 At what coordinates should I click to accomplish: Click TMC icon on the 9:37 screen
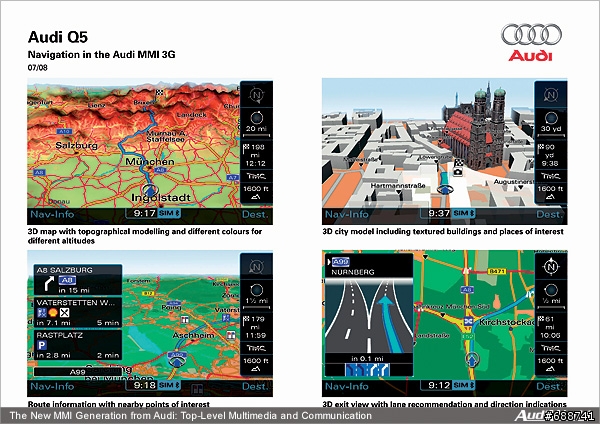pyautogui.click(x=551, y=176)
